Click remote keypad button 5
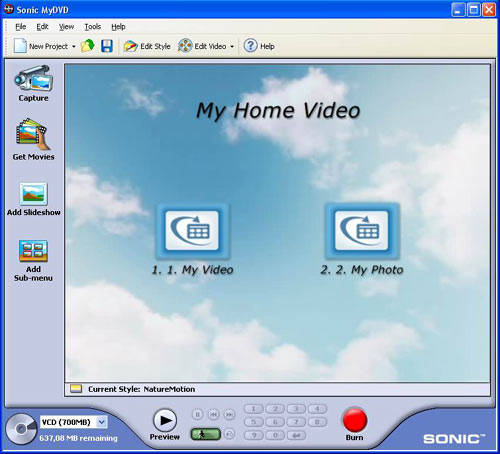500x454 pixels. pyautogui.click(x=253, y=422)
